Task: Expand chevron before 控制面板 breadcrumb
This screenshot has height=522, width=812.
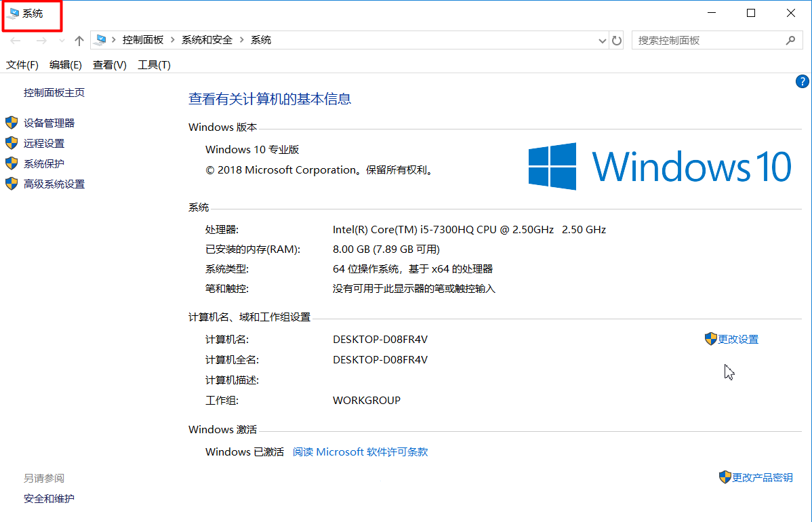Action: [113, 40]
